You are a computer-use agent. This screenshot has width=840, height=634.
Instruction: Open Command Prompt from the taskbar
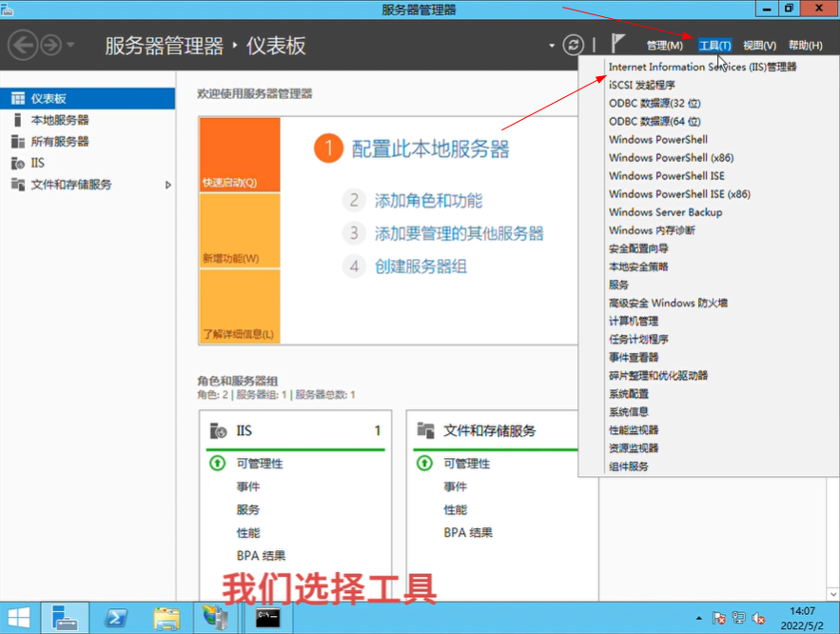267,618
